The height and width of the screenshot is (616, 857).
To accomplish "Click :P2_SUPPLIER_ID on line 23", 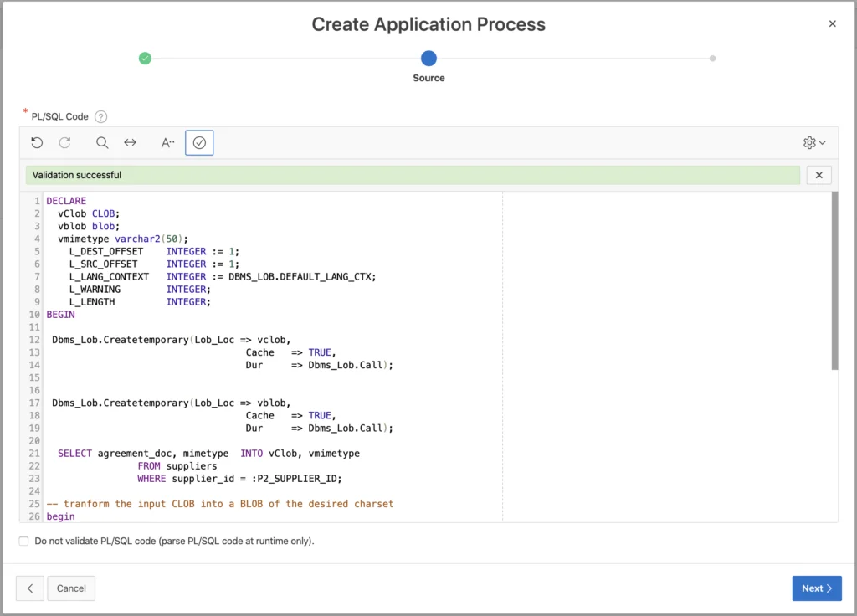I will [294, 479].
